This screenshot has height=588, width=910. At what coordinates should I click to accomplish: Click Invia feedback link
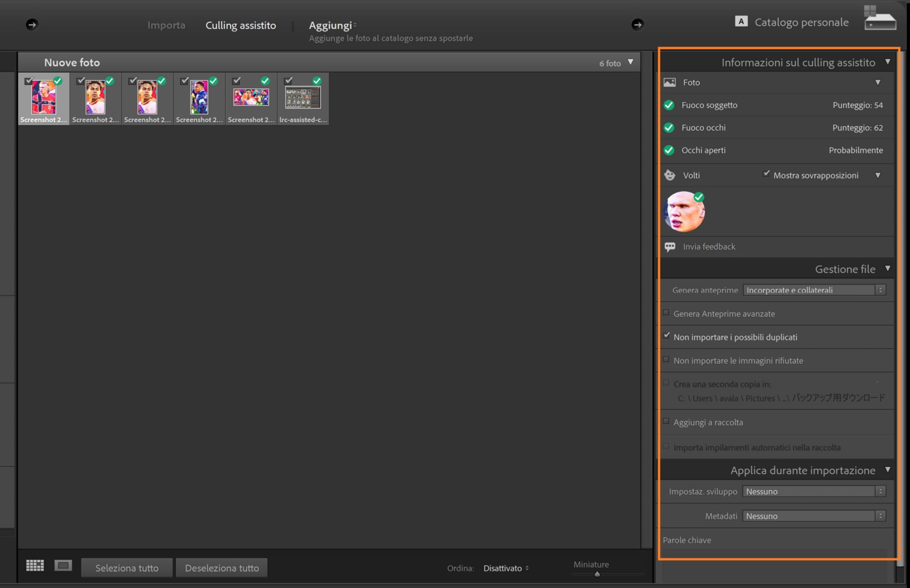coord(709,247)
